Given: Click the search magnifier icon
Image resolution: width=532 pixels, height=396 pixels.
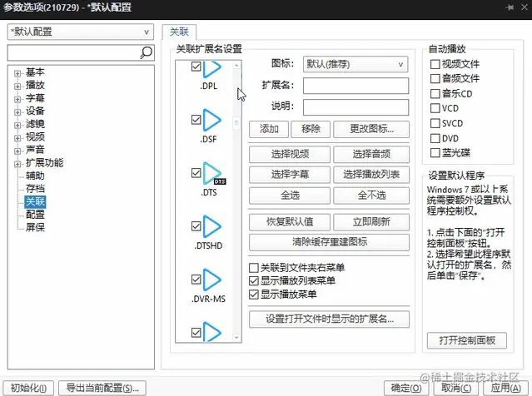Looking at the screenshot, I should click(147, 52).
